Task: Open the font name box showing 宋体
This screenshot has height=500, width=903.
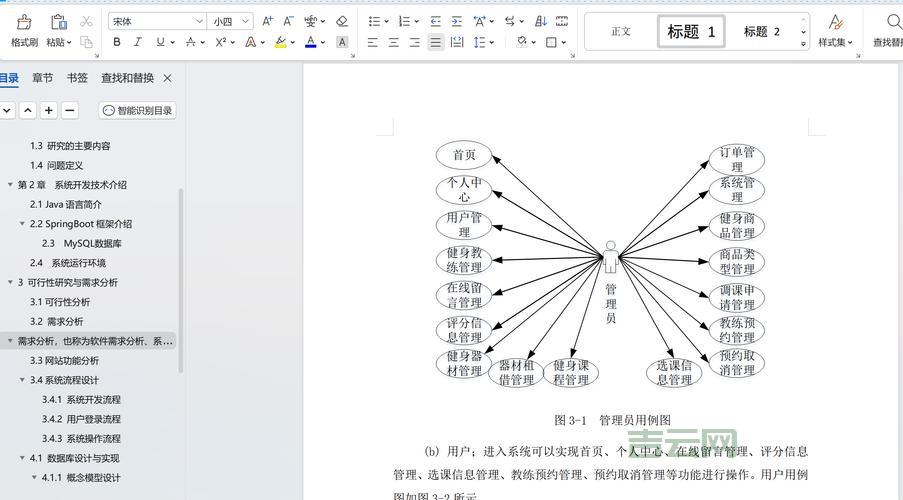Action: point(157,21)
